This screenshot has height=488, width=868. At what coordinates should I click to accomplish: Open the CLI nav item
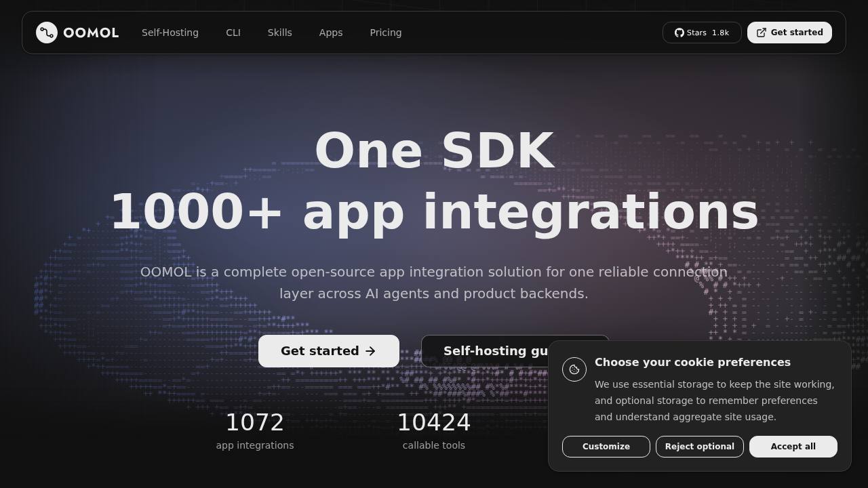[233, 33]
